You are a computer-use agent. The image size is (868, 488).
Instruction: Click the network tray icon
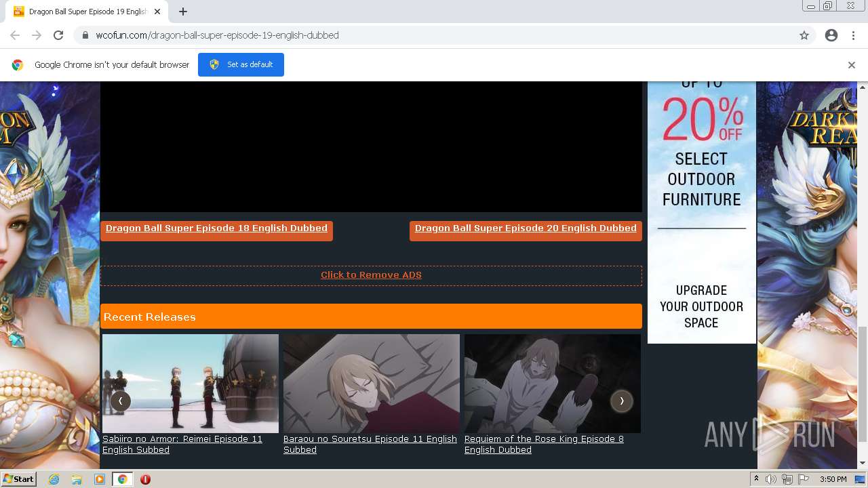(x=787, y=479)
